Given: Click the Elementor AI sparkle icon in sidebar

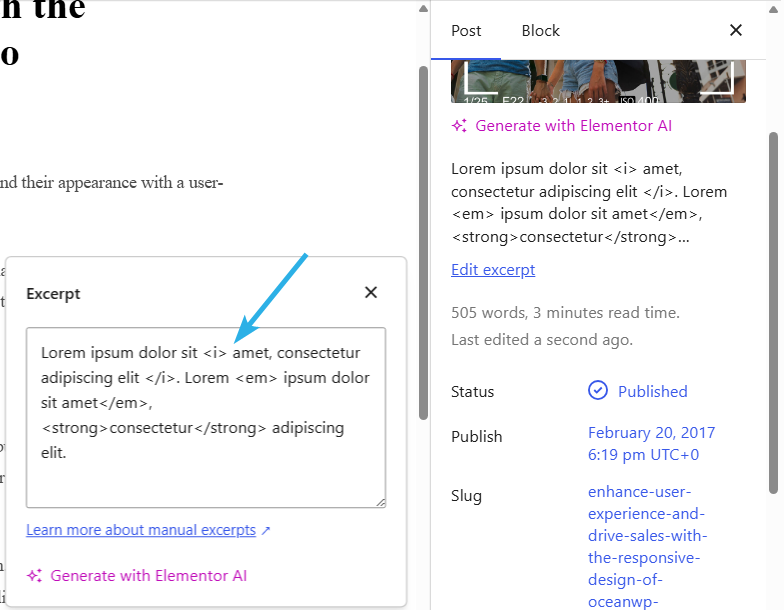Looking at the screenshot, I should click(x=460, y=126).
